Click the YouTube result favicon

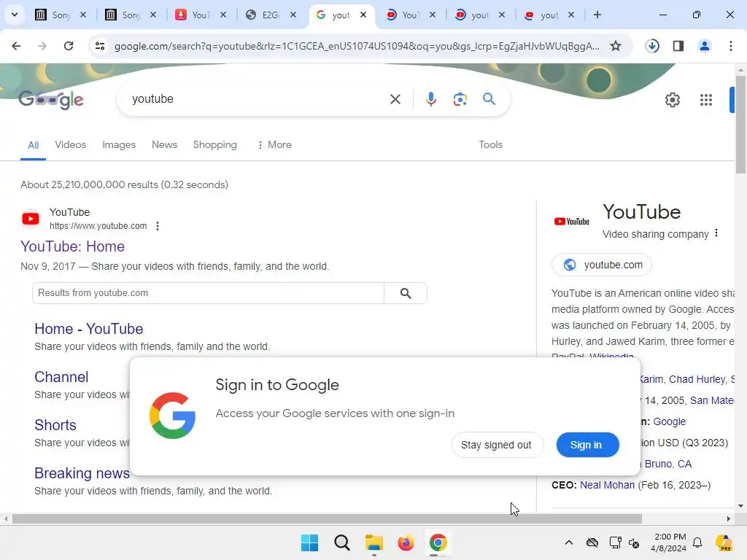click(31, 219)
